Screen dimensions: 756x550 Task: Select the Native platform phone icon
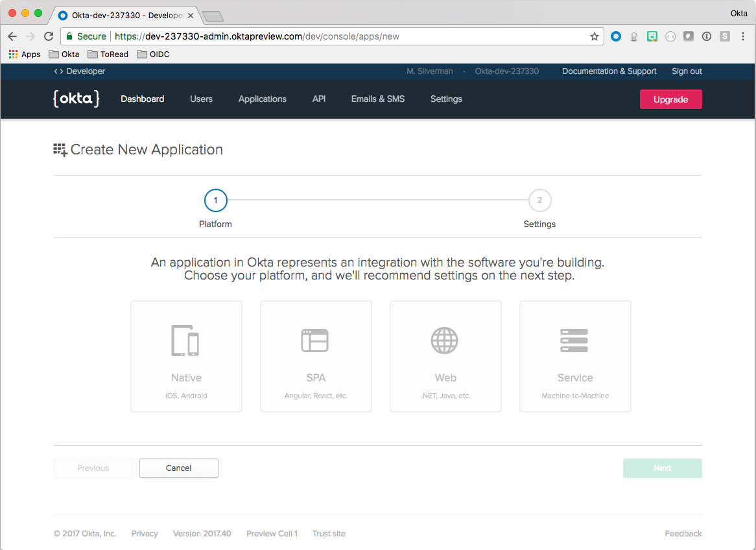click(x=185, y=341)
